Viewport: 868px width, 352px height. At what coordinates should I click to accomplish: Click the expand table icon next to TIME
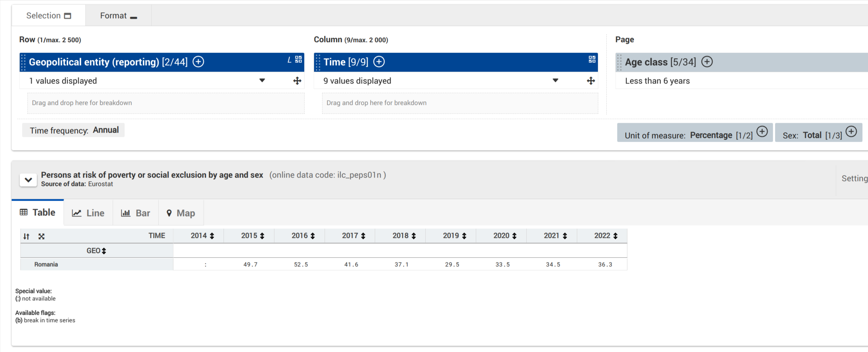(x=41, y=236)
